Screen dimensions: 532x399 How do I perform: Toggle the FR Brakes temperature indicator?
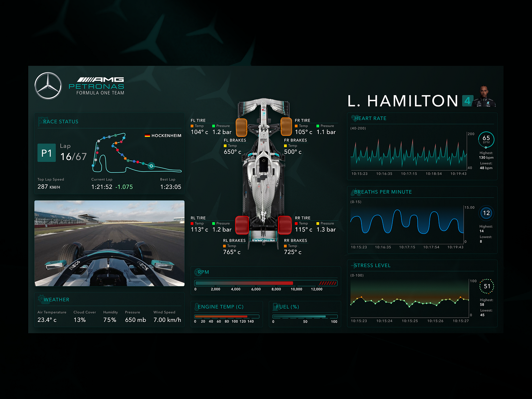coord(286,146)
